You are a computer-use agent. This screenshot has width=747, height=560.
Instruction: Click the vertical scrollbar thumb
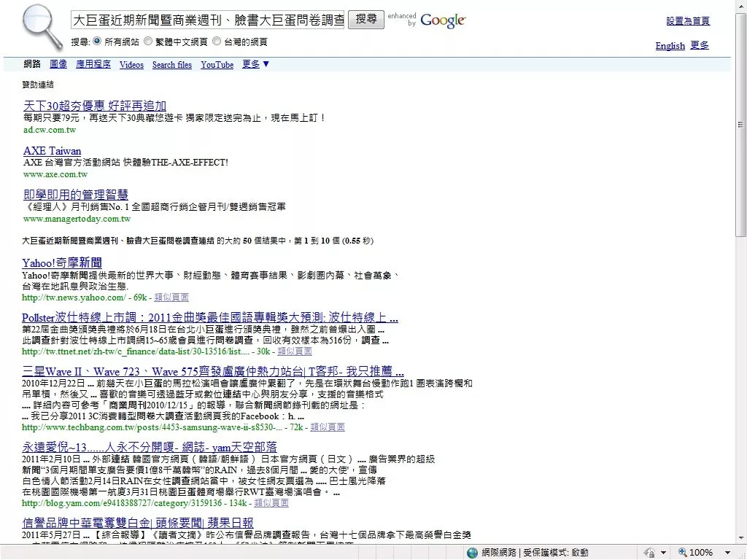coord(740,125)
